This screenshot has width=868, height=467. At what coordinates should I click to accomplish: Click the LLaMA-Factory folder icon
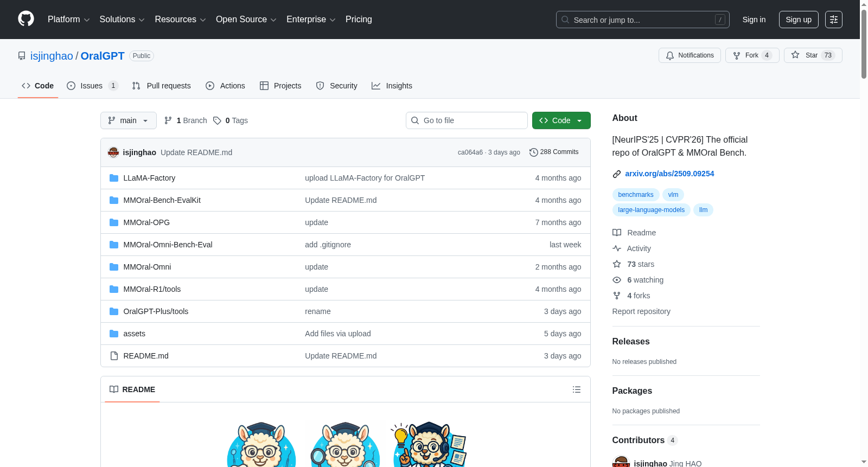coord(114,178)
